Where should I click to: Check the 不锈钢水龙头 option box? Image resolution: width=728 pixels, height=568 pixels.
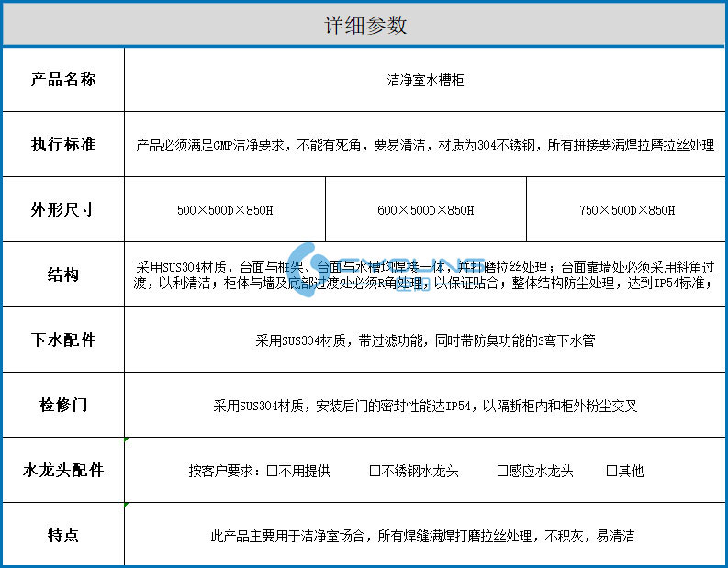coord(375,472)
